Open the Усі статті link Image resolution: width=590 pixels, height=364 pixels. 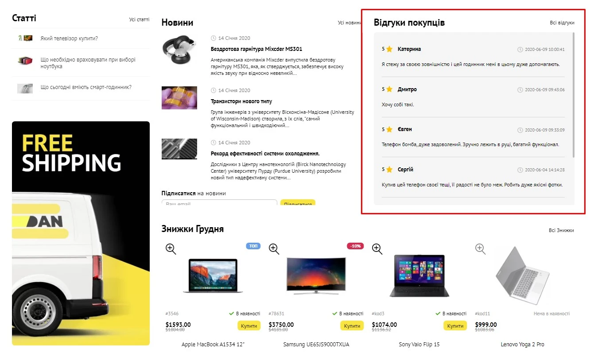pyautogui.click(x=139, y=19)
